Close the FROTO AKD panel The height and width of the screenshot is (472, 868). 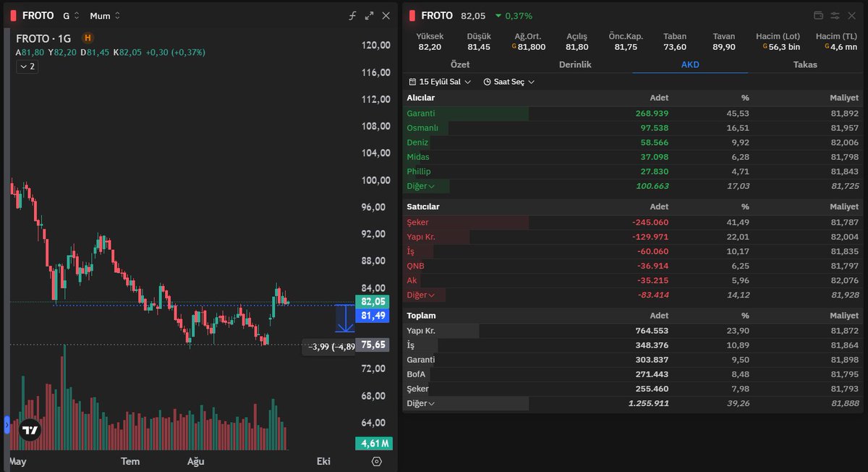point(851,15)
